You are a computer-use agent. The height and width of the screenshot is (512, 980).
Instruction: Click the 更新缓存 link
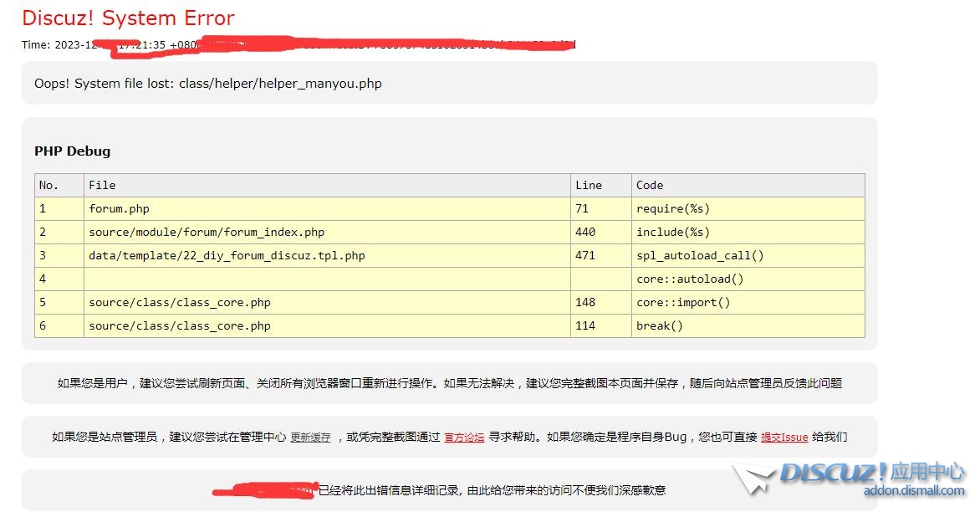coord(310,438)
